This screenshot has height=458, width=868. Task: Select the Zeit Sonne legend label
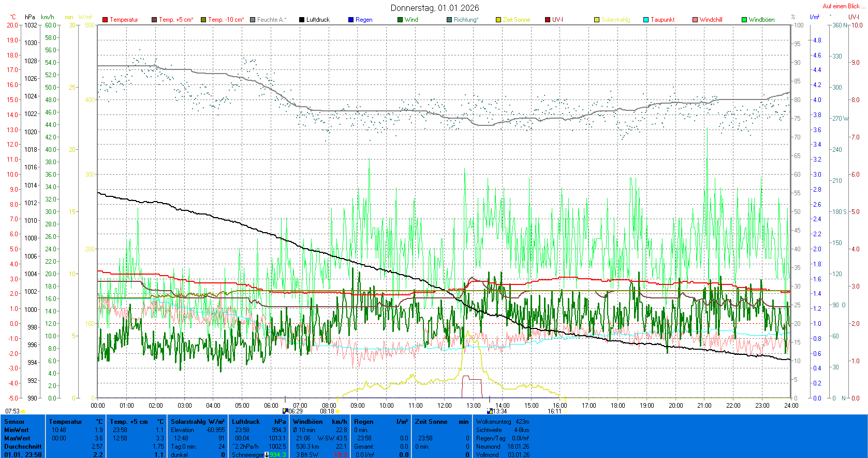pyautogui.click(x=516, y=20)
